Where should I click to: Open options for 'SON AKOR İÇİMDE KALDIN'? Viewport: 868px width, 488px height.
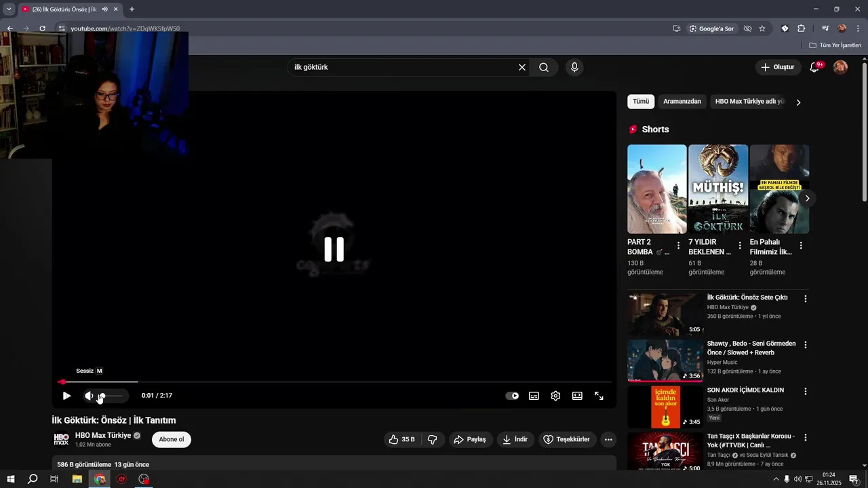click(x=806, y=391)
